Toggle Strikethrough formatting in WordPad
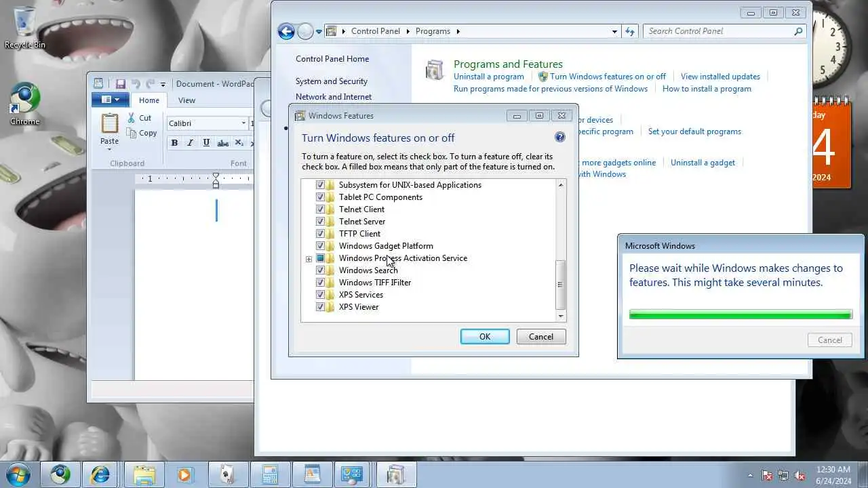Screen dimensions: 868x488 (x=223, y=143)
